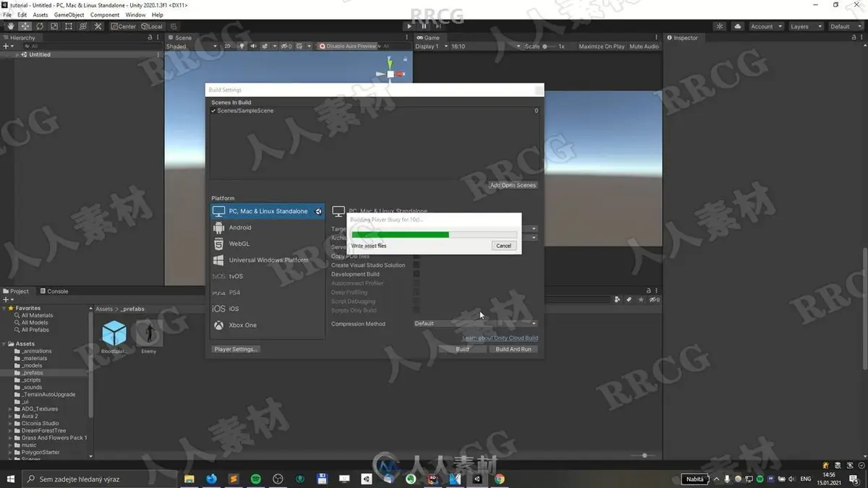Toggle Local handle rotation button

[x=153, y=26]
